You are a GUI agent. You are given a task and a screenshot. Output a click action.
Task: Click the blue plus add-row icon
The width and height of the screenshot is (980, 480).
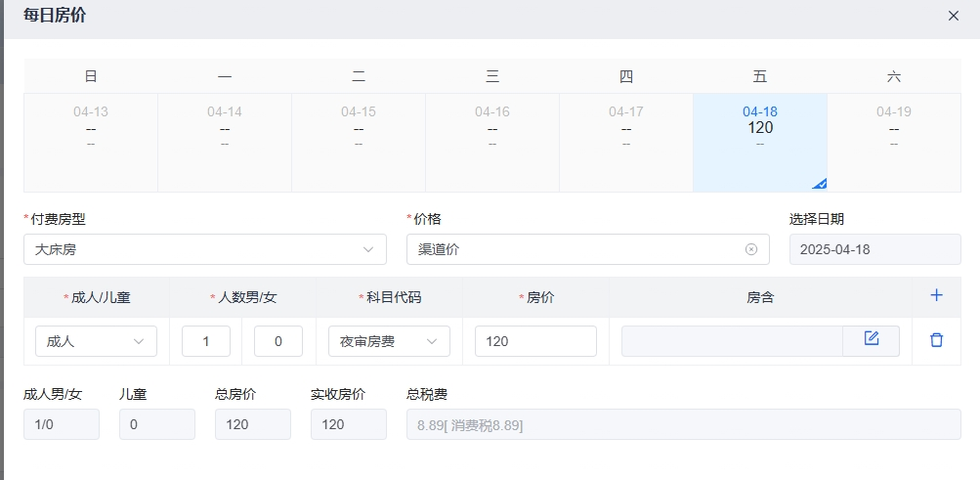click(x=936, y=295)
